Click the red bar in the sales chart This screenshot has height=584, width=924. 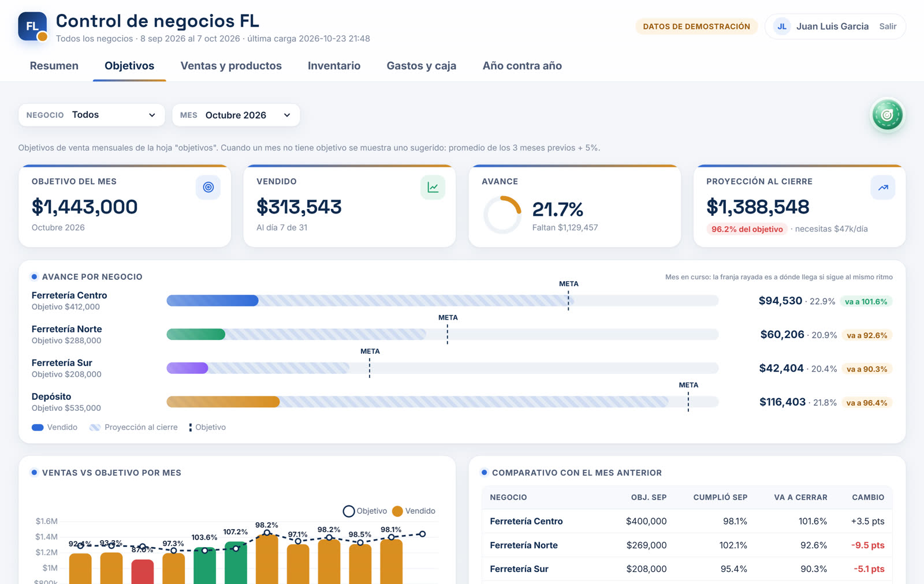coord(143,571)
